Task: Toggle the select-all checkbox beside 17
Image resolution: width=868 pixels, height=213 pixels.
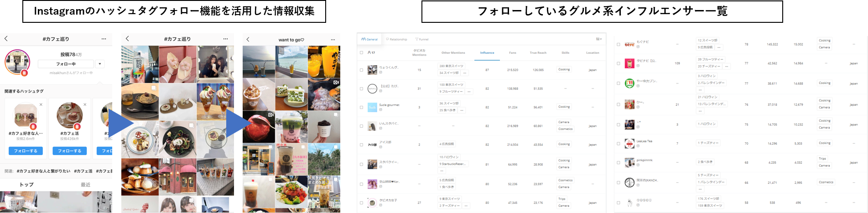Action: click(x=361, y=52)
